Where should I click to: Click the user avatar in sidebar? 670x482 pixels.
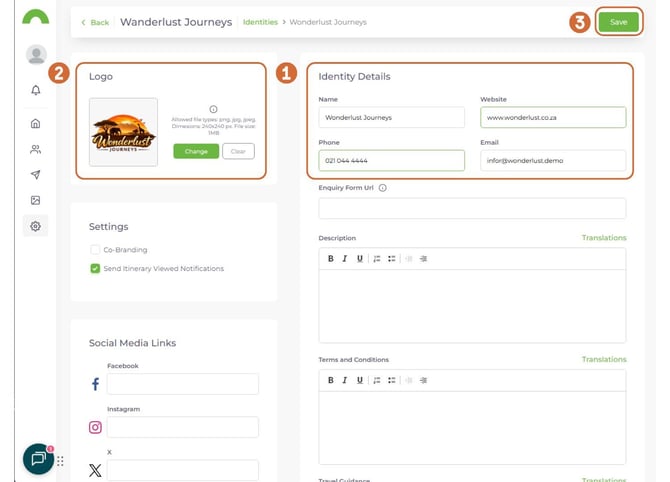(x=36, y=55)
